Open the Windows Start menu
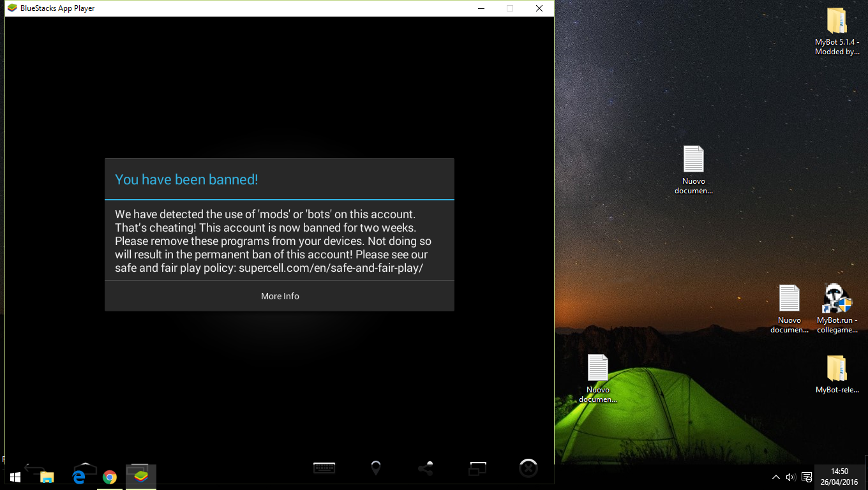868x490 pixels. pos(15,477)
